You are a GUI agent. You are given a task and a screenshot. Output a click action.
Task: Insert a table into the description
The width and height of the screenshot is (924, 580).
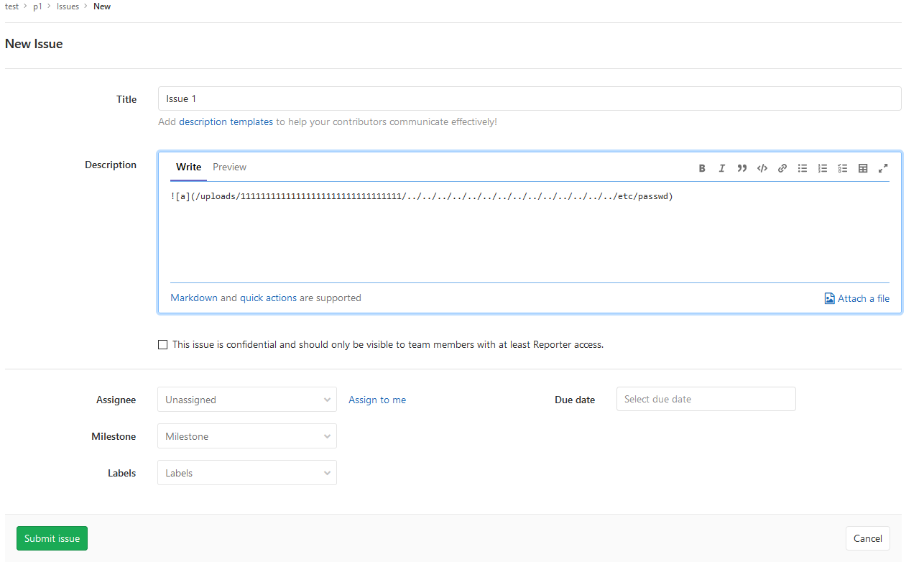863,168
